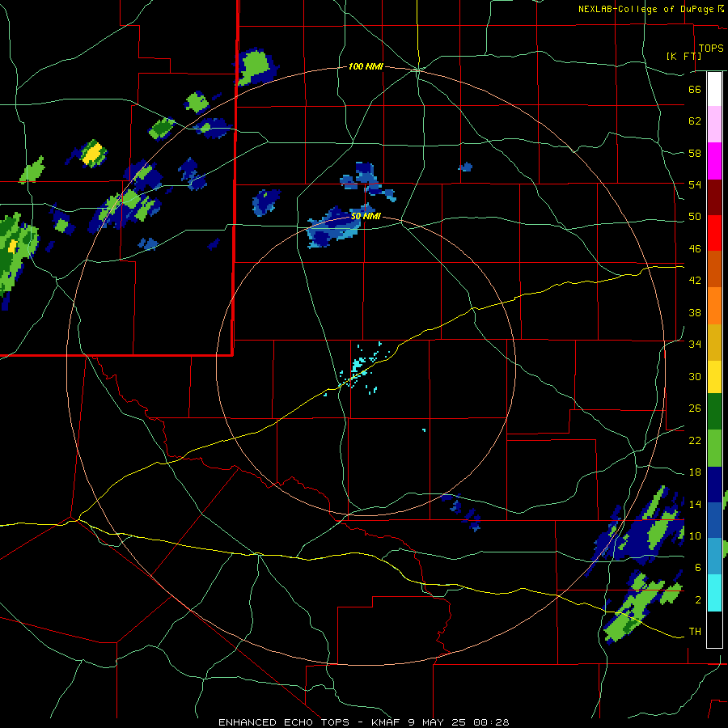
Task: Click the yellow swatch between 34 and 30
Action: point(714,377)
